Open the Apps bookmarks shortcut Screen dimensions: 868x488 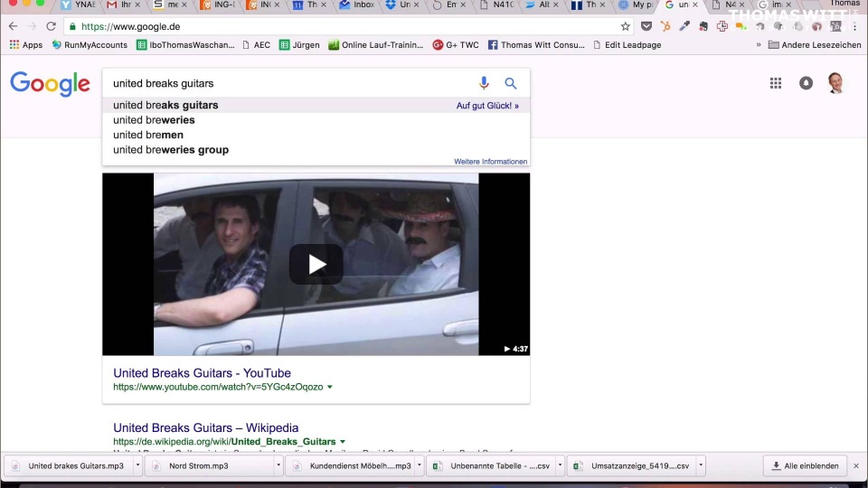(x=25, y=45)
